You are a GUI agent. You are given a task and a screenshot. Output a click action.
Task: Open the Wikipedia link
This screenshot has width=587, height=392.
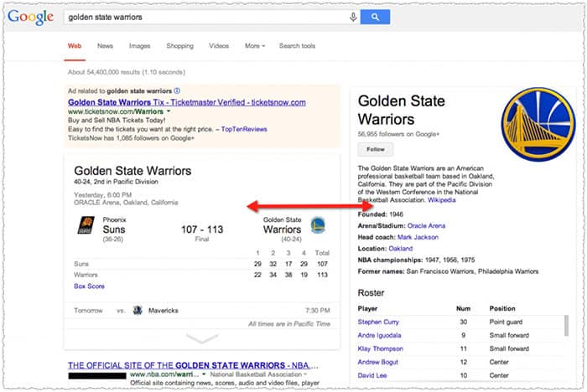(442, 200)
